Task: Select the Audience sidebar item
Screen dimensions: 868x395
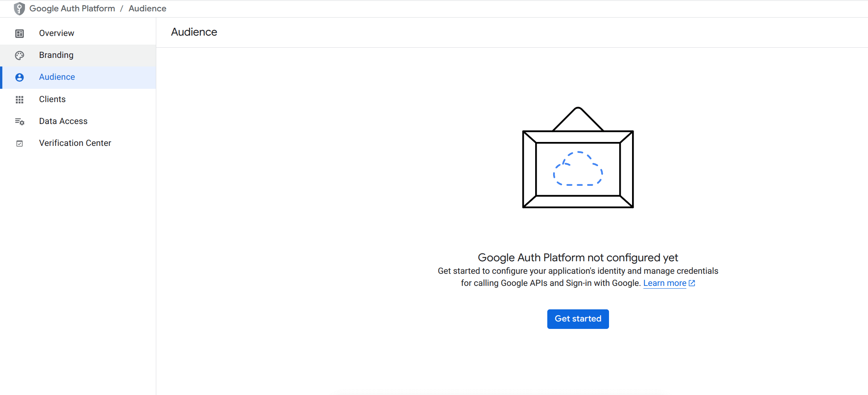Action: pos(78,77)
